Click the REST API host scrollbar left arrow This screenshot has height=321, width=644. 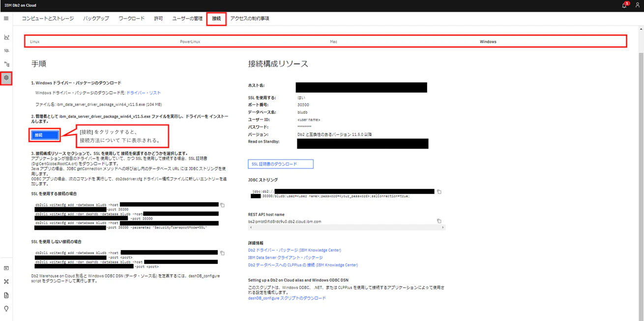click(x=251, y=227)
